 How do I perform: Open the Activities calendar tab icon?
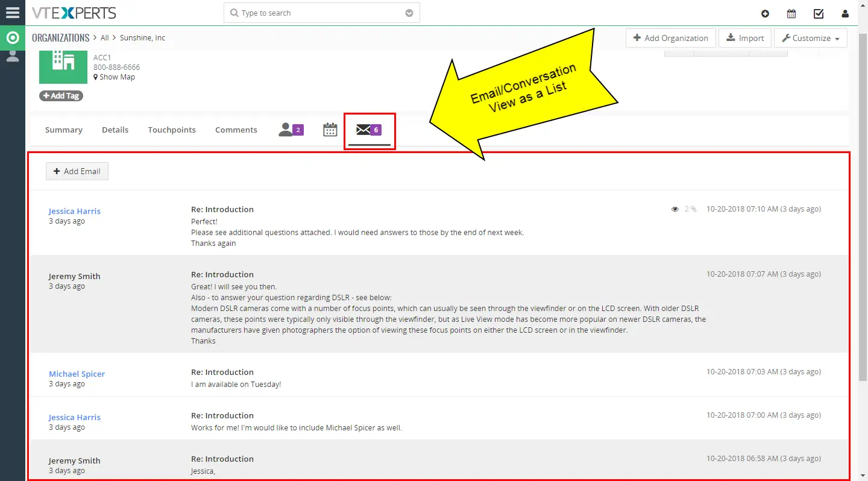click(x=330, y=130)
